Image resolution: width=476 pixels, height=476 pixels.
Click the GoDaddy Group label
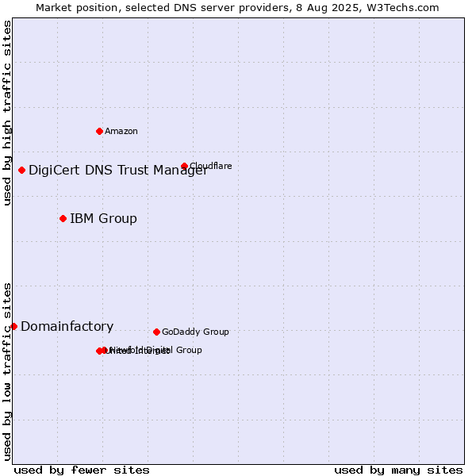click(x=195, y=332)
